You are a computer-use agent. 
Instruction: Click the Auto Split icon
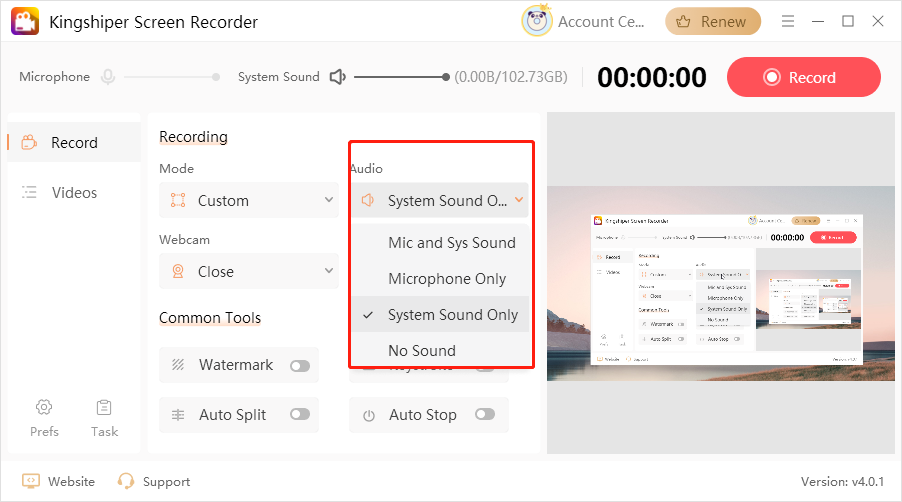(x=178, y=415)
